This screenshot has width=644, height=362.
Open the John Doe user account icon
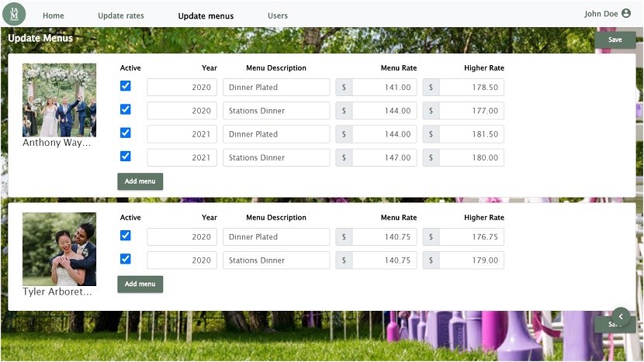click(x=626, y=13)
